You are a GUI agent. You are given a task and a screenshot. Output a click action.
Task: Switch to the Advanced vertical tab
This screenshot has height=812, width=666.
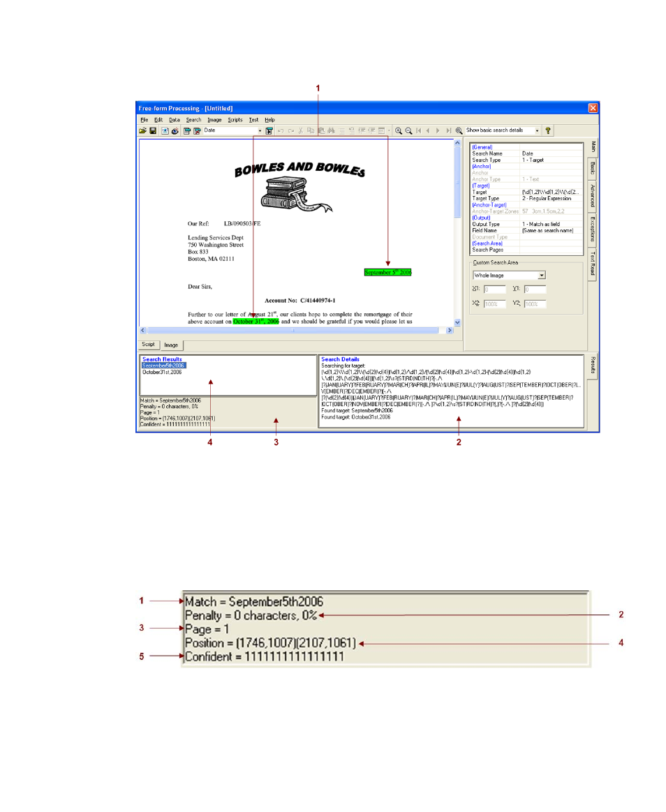(593, 195)
